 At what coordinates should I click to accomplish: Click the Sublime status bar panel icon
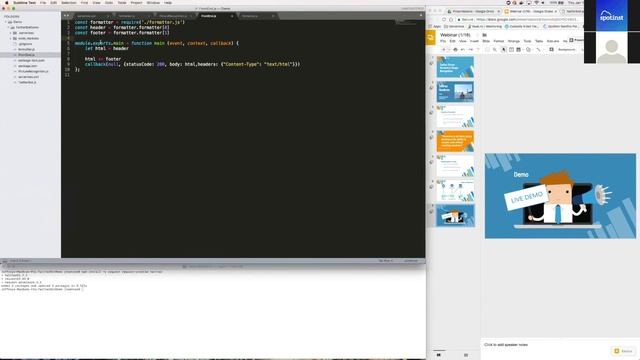4,261
